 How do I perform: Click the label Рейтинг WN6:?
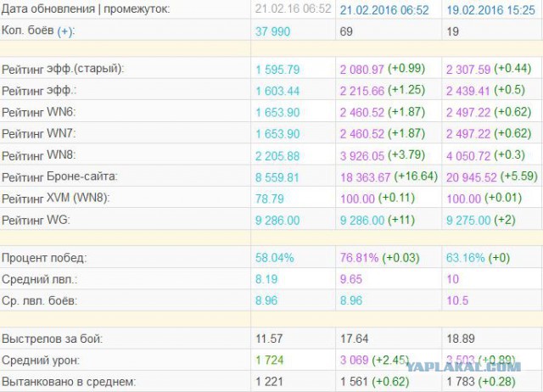click(38, 113)
